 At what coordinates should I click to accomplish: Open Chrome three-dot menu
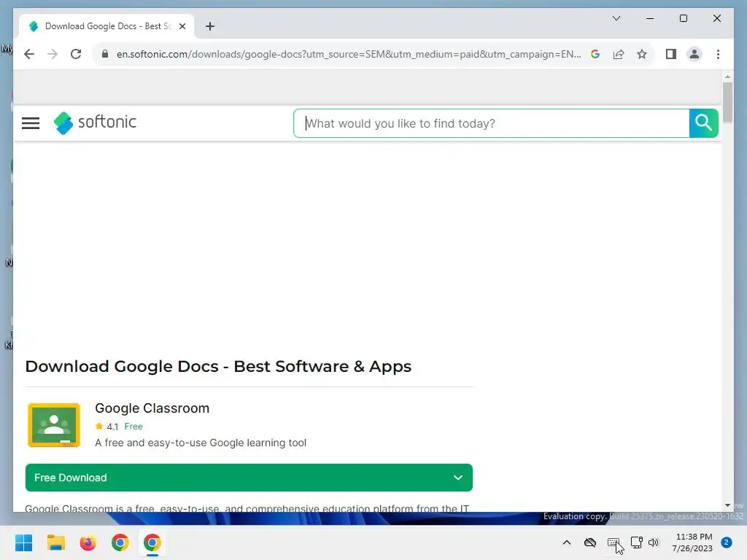tap(718, 54)
